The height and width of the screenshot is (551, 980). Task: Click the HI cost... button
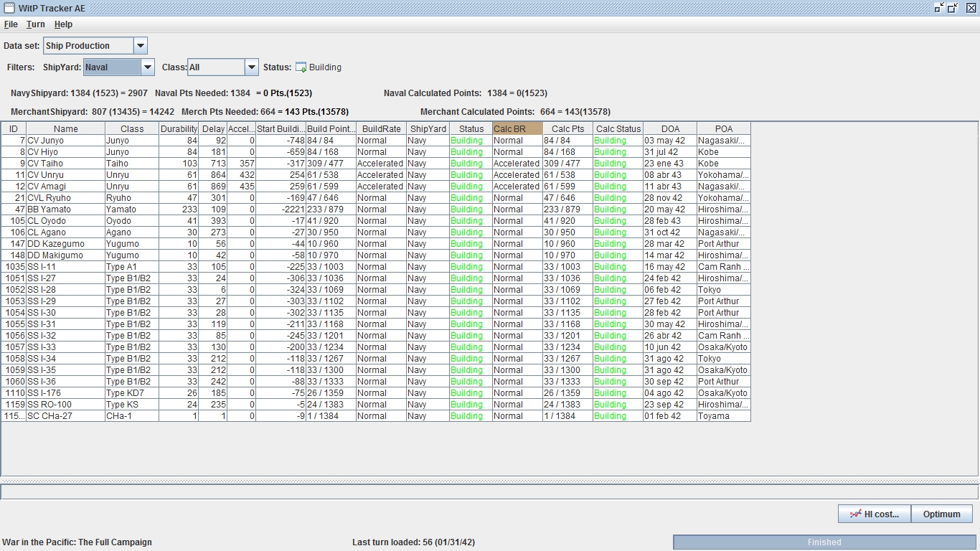coord(874,514)
